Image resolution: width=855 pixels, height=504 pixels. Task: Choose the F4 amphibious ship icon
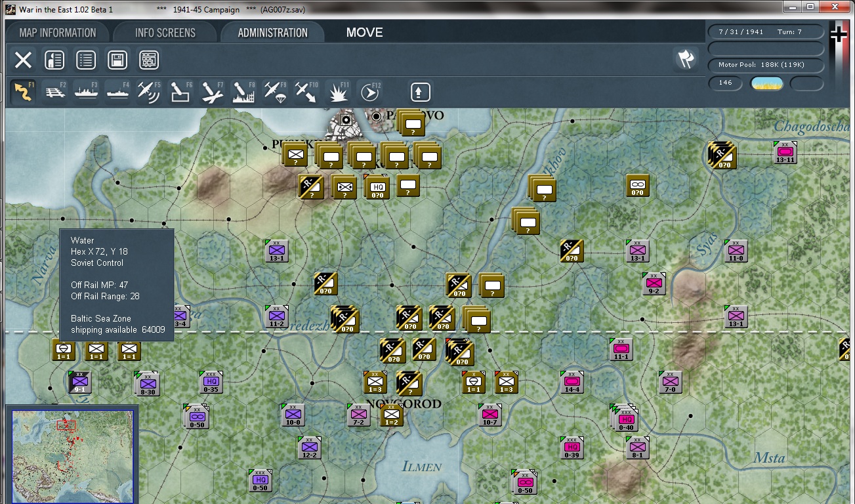tap(118, 92)
